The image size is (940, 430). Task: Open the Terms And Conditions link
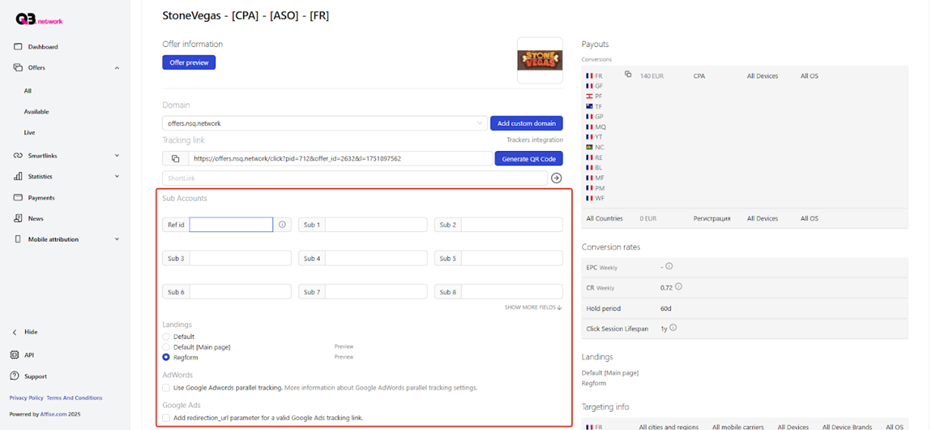[74, 398]
